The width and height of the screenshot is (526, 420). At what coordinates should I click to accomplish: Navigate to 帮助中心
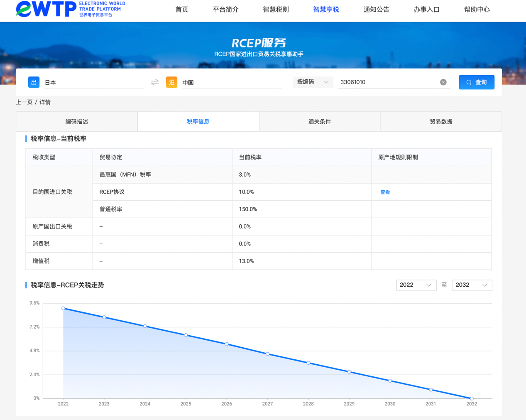point(477,10)
